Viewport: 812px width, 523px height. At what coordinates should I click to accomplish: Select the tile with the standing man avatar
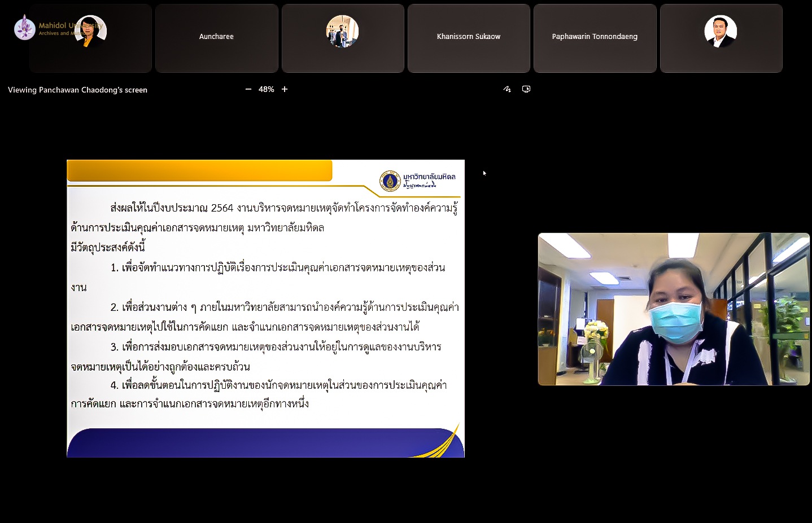point(343,38)
